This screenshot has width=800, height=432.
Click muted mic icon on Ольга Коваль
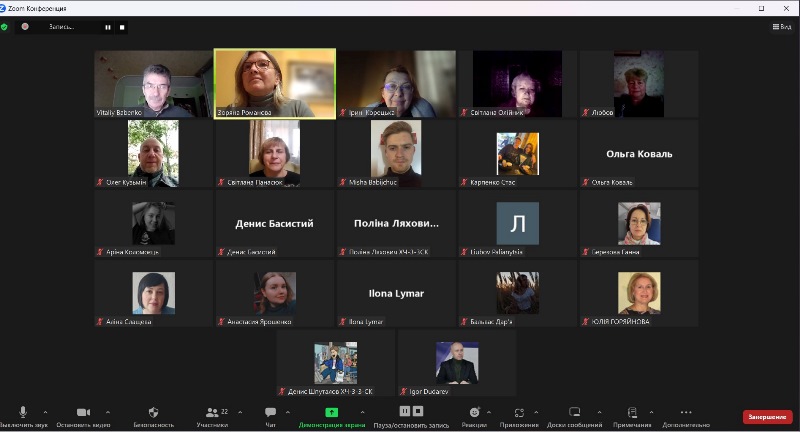tap(585, 182)
